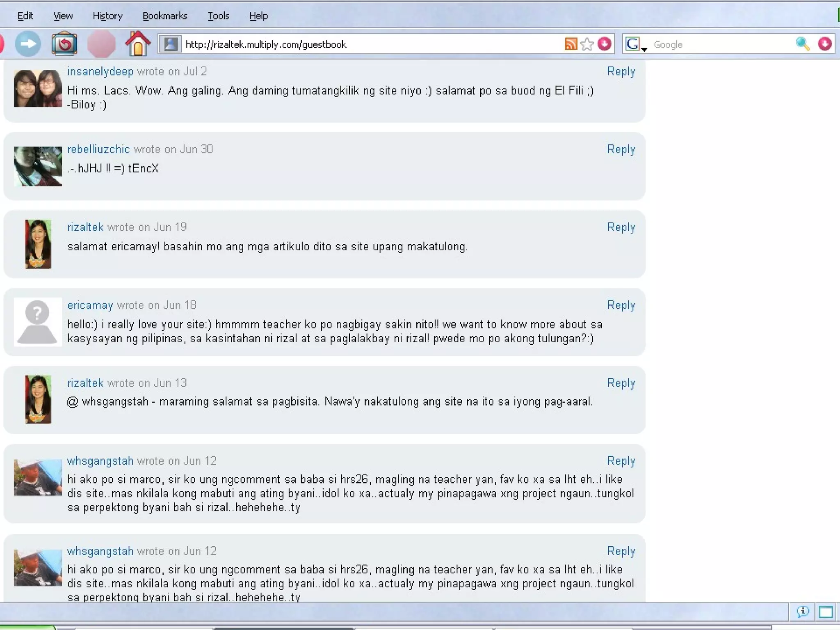Click the window icon in status bar
840x630 pixels.
click(826, 612)
